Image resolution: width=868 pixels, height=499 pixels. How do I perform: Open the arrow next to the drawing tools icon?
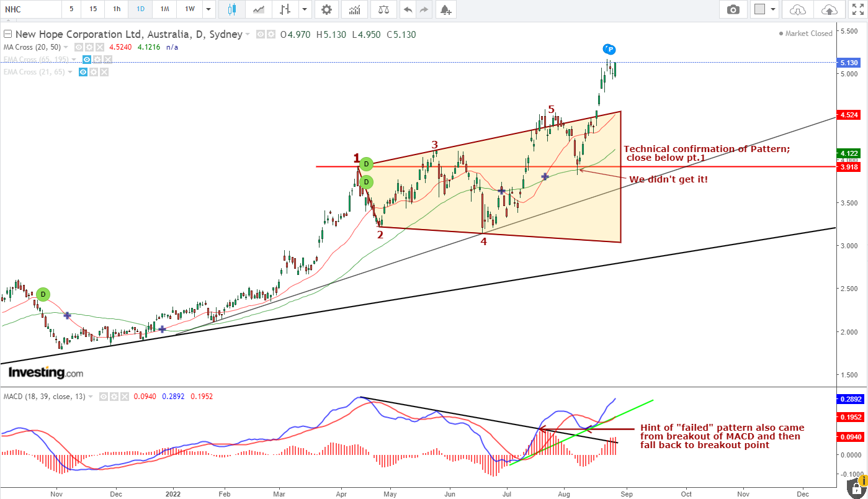click(x=304, y=9)
